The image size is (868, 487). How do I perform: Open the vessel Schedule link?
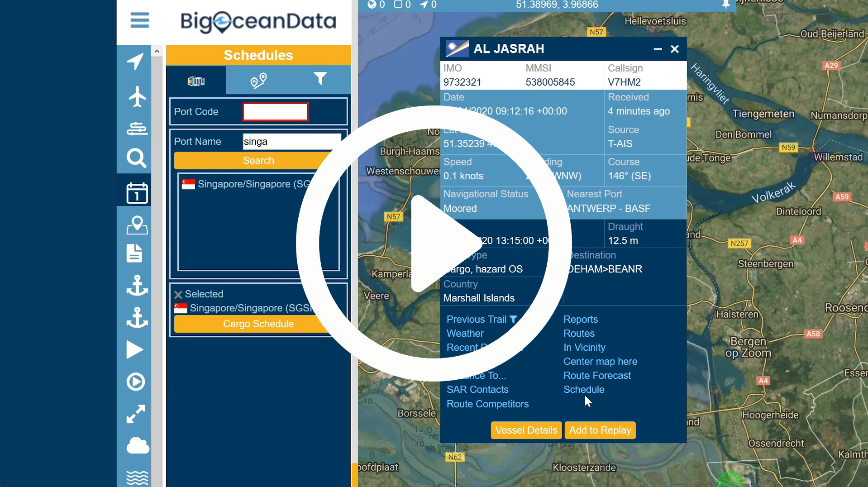click(584, 390)
